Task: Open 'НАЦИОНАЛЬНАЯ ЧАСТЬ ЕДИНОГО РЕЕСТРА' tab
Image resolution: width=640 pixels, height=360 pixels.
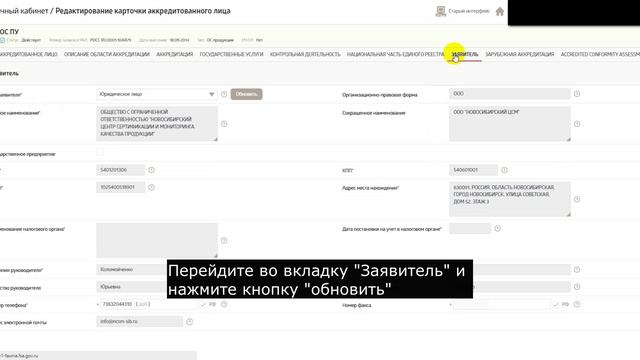Action: (395, 54)
